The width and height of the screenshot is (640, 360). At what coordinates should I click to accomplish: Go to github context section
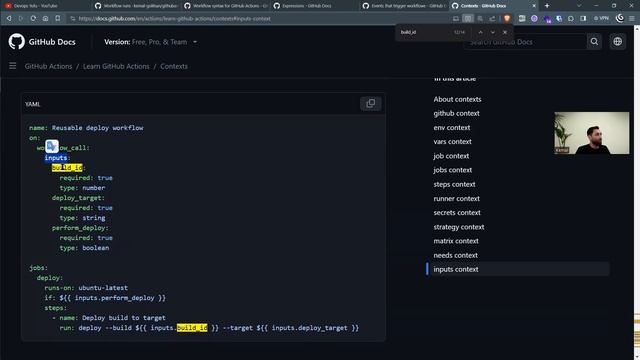click(x=456, y=113)
